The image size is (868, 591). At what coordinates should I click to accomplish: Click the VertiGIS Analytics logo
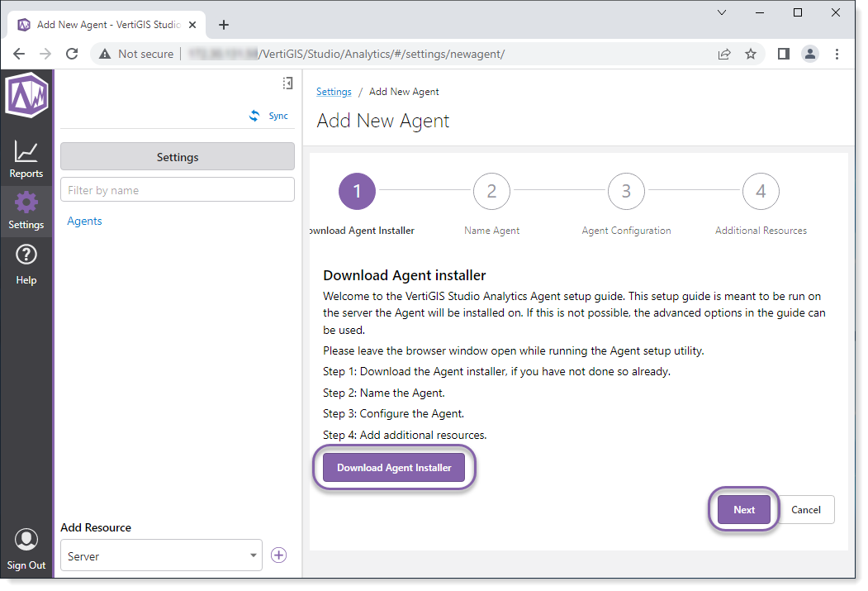click(26, 95)
